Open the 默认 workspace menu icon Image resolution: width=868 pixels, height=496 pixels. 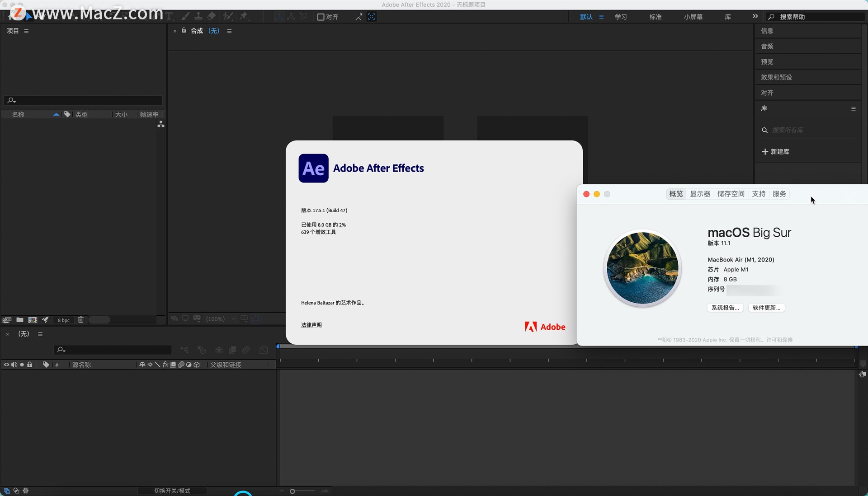[x=601, y=17]
